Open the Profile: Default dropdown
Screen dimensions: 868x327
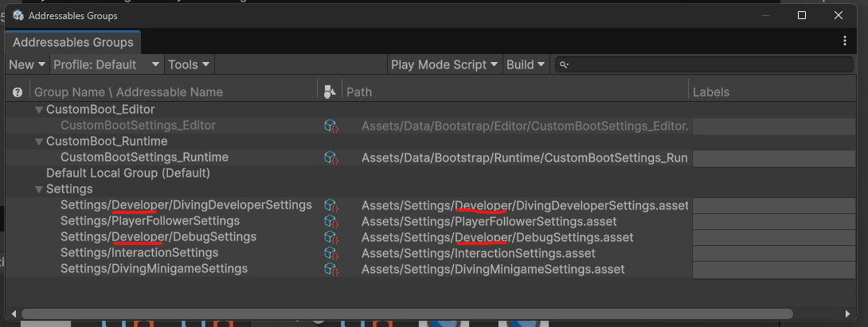107,64
